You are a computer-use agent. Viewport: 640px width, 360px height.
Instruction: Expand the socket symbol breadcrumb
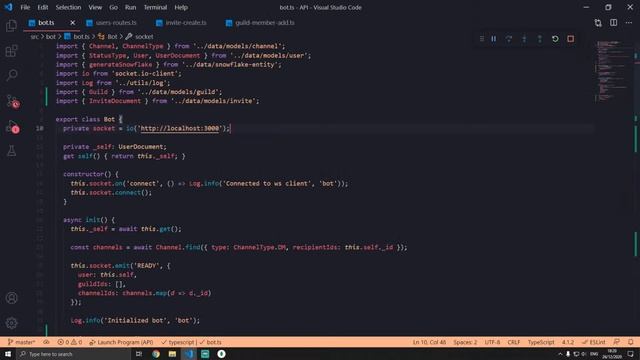pos(140,37)
